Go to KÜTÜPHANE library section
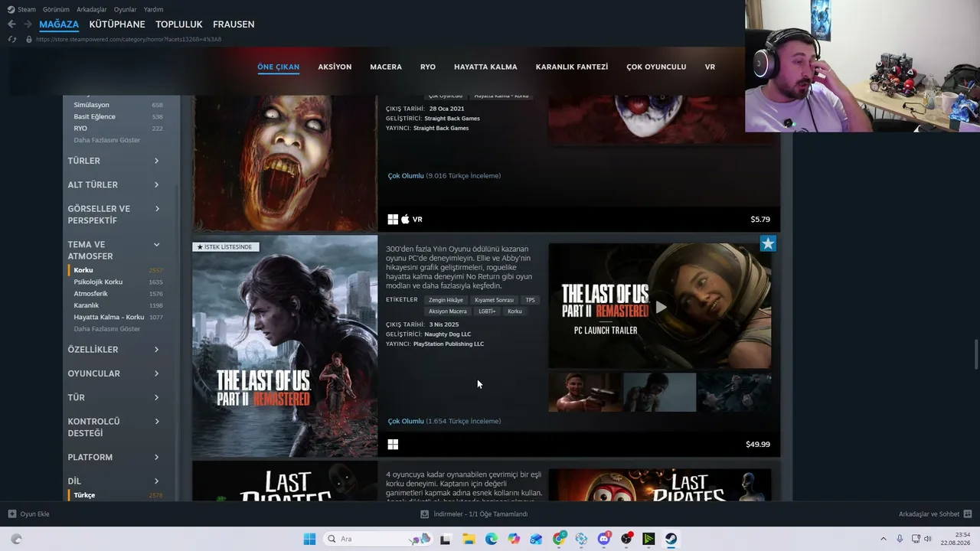This screenshot has width=980, height=551. tap(117, 24)
